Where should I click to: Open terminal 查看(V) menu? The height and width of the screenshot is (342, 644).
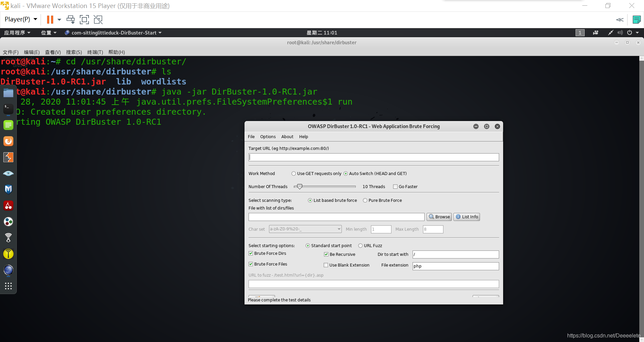pyautogui.click(x=53, y=52)
